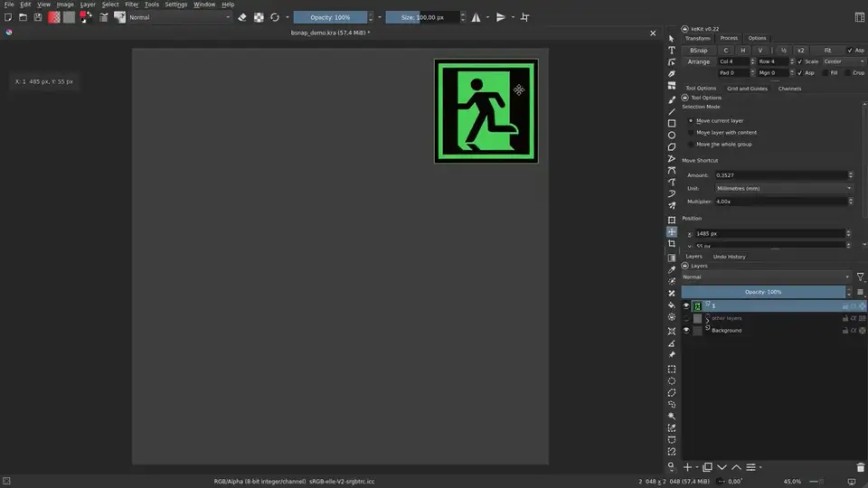The width and height of the screenshot is (868, 488).
Task: Select the Freehand Brush tool
Action: point(672,100)
